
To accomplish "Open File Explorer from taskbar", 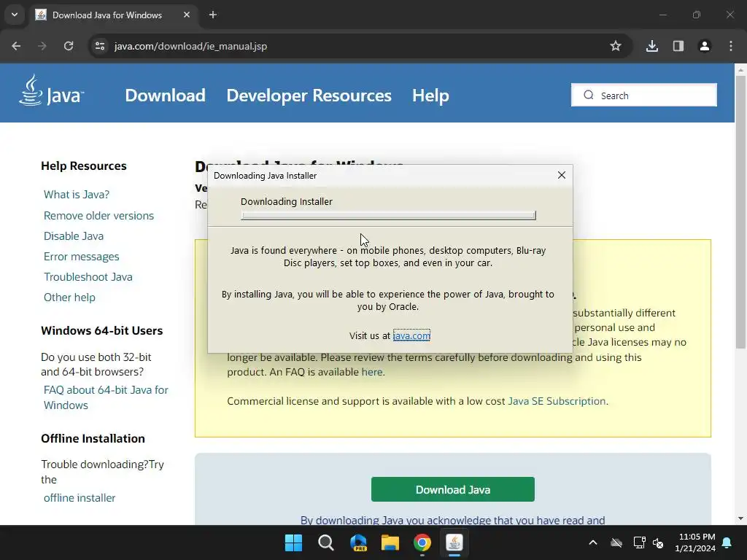I will pyautogui.click(x=390, y=542).
